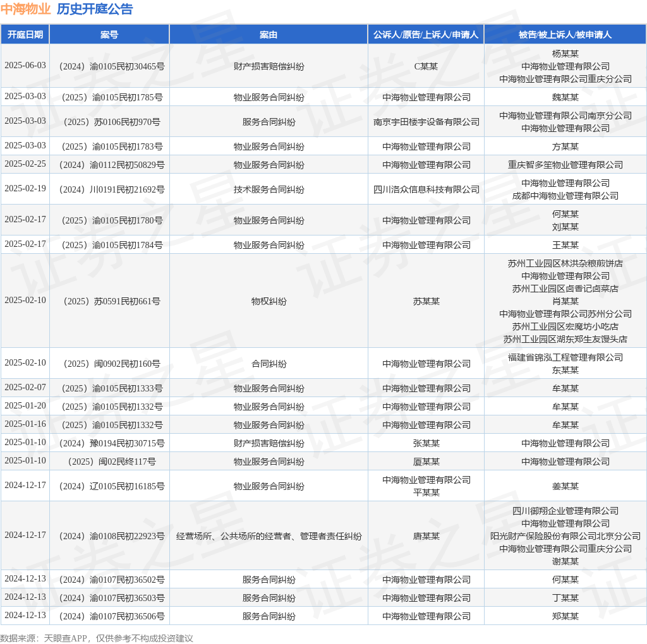Click defendant 四川御翔企业管理有限公司

coord(565,511)
